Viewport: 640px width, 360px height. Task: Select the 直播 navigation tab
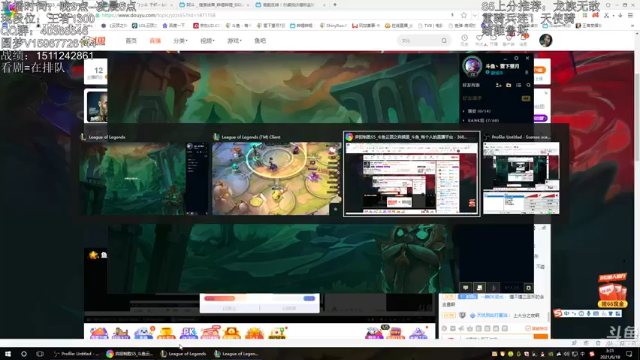pyautogui.click(x=155, y=41)
